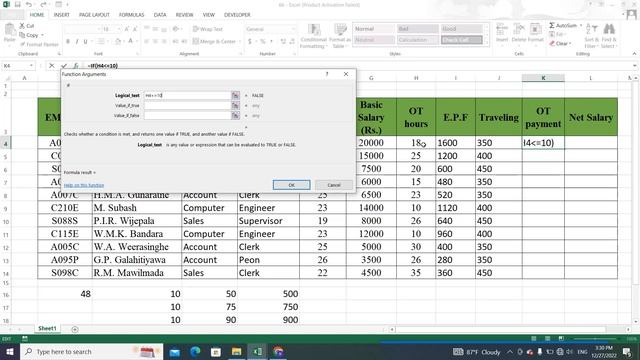Toggle Underline formatting in Font group

coord(85,41)
